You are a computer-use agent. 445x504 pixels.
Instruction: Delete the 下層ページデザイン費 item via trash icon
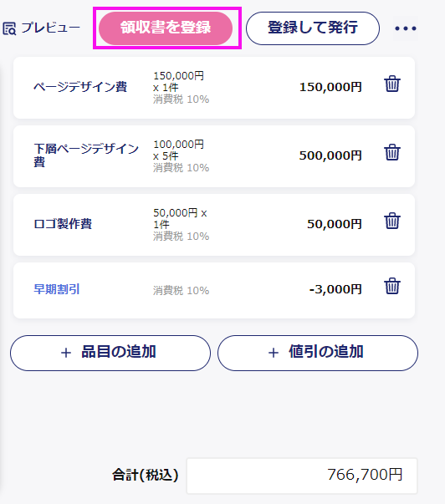pyautogui.click(x=392, y=152)
